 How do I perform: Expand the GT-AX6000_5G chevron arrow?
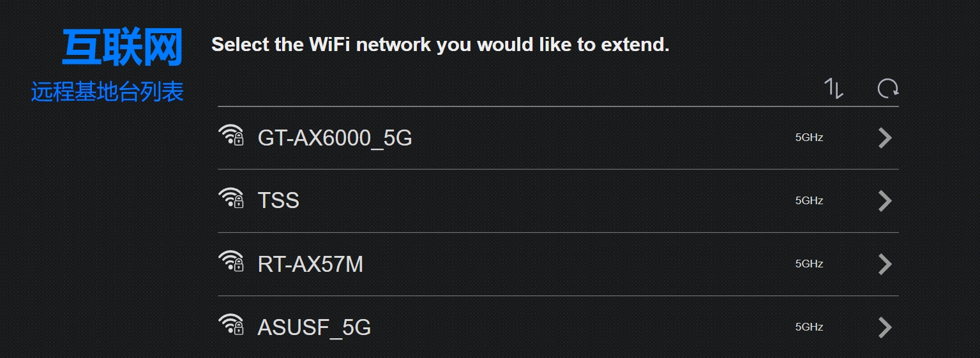click(885, 138)
